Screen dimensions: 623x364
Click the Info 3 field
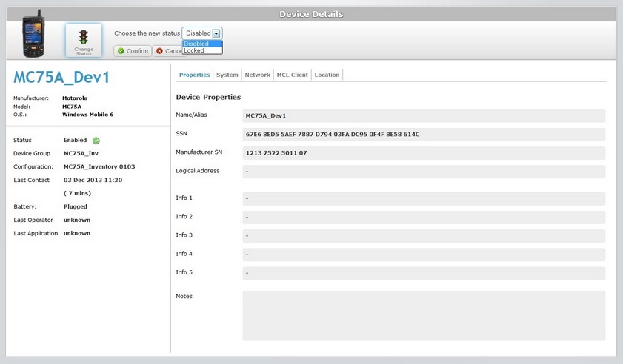(x=424, y=236)
